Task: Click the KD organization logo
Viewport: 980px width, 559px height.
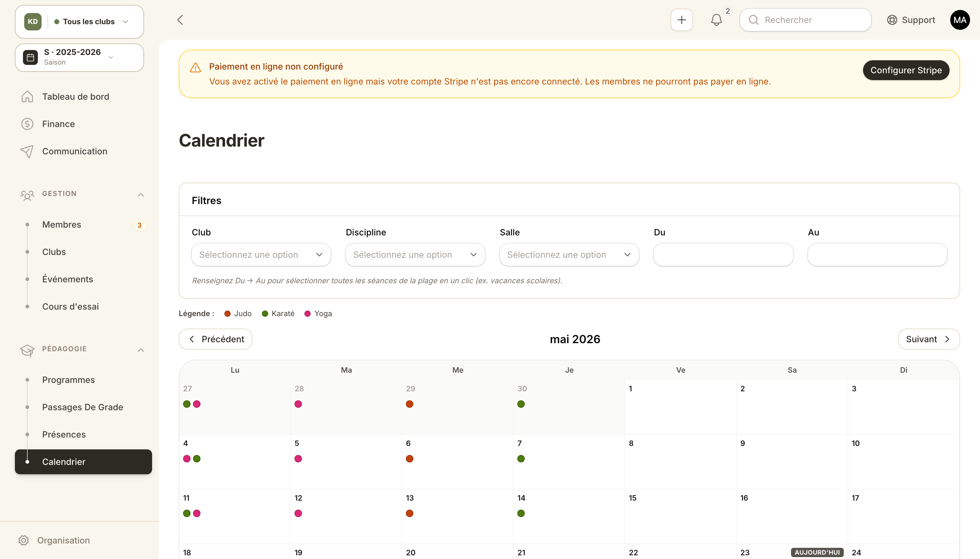Action: click(x=33, y=21)
